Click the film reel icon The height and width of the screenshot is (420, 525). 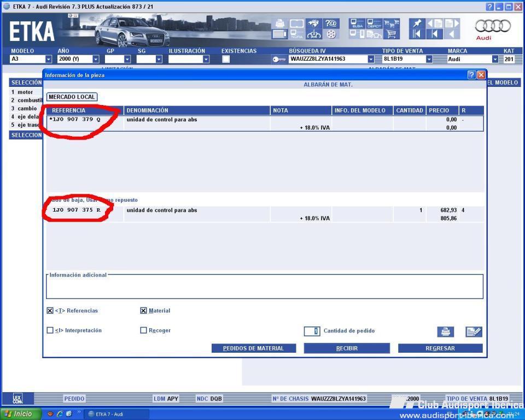pyautogui.click(x=331, y=34)
